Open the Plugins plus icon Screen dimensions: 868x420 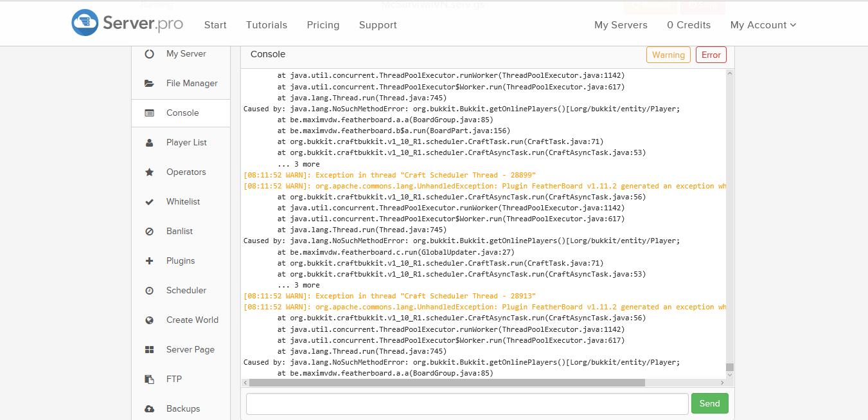coord(149,261)
